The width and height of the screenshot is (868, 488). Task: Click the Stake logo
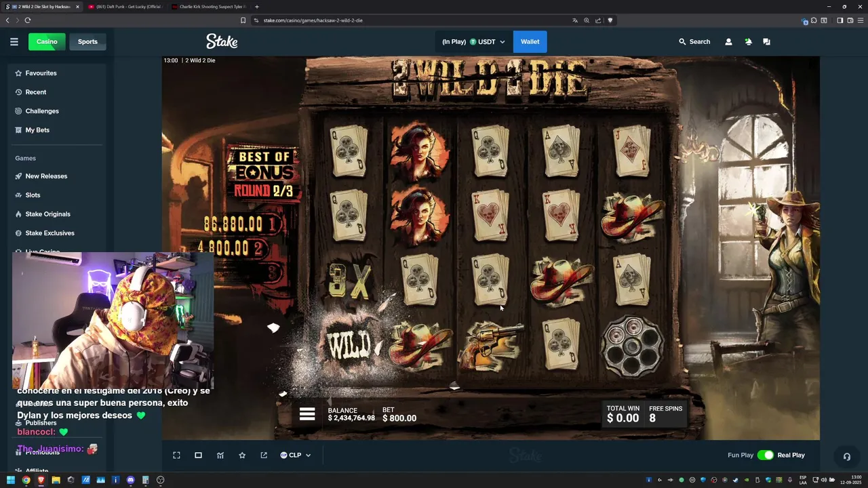point(222,41)
